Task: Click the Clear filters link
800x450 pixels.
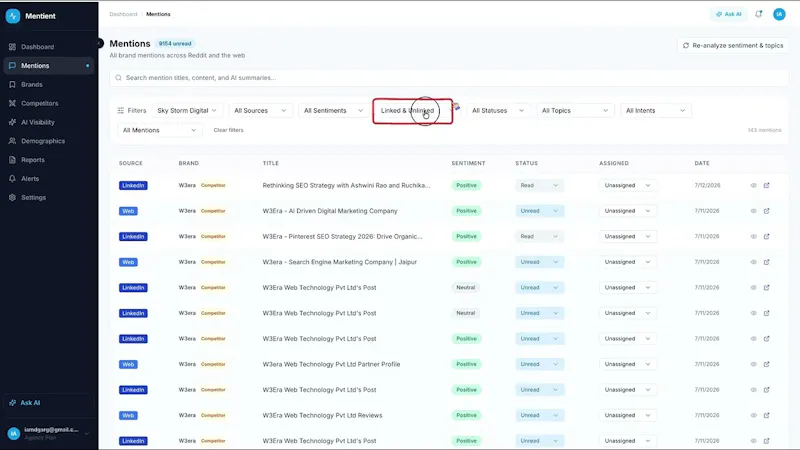Action: [229, 130]
